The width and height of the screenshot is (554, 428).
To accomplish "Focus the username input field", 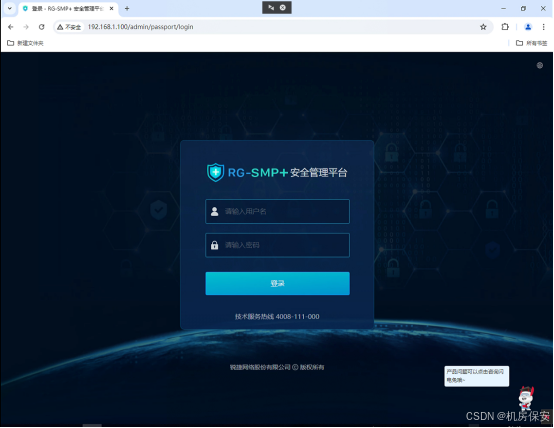I will [277, 211].
